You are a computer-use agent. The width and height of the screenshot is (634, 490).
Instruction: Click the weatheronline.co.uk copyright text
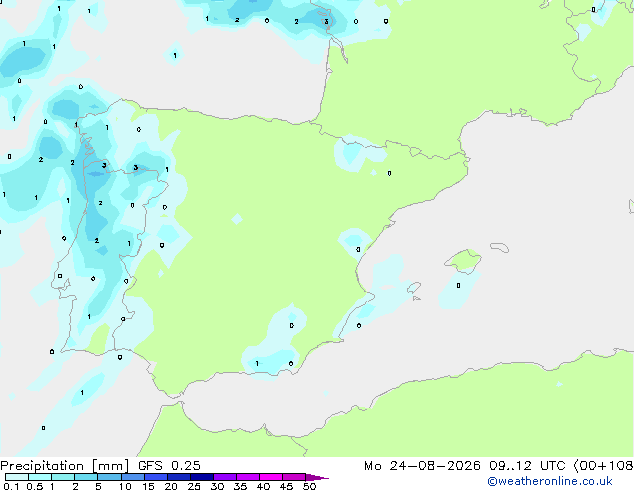coord(550,481)
